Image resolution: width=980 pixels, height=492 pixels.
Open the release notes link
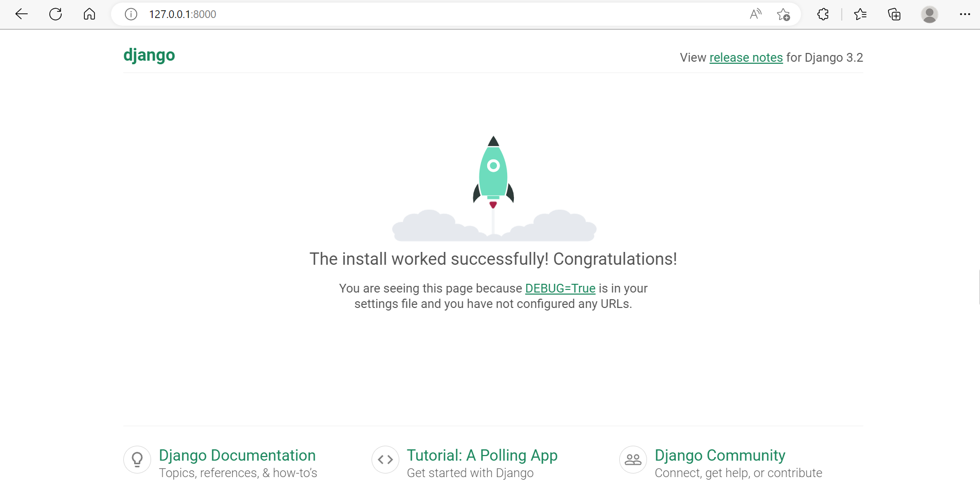pyautogui.click(x=746, y=58)
